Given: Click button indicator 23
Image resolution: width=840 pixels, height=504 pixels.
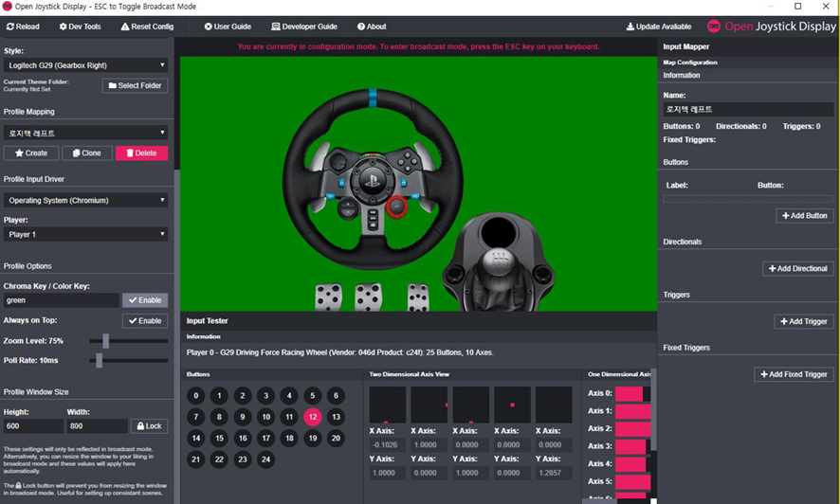Looking at the screenshot, I should (243, 459).
